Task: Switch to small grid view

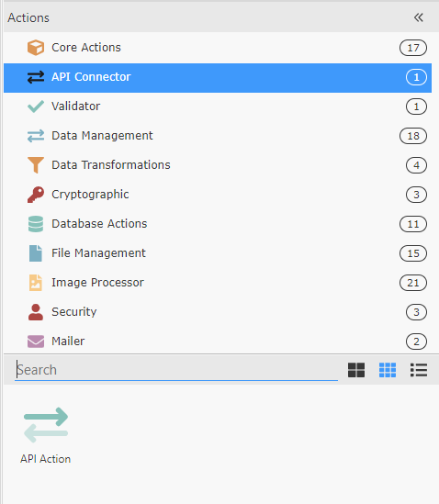Action: pyautogui.click(x=388, y=370)
